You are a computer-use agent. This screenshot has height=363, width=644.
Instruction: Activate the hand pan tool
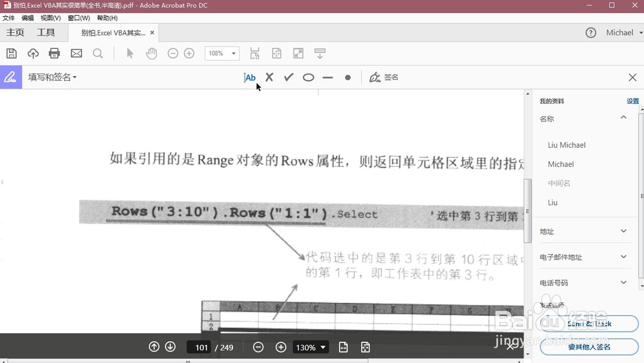(x=151, y=54)
